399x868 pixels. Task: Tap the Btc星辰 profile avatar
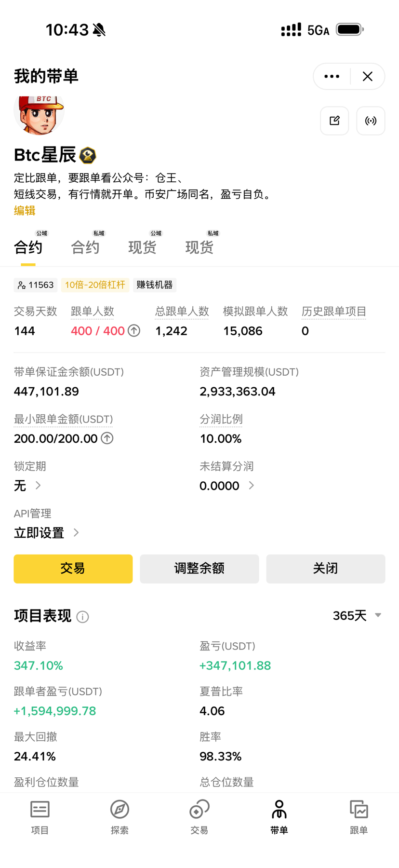tap(39, 115)
